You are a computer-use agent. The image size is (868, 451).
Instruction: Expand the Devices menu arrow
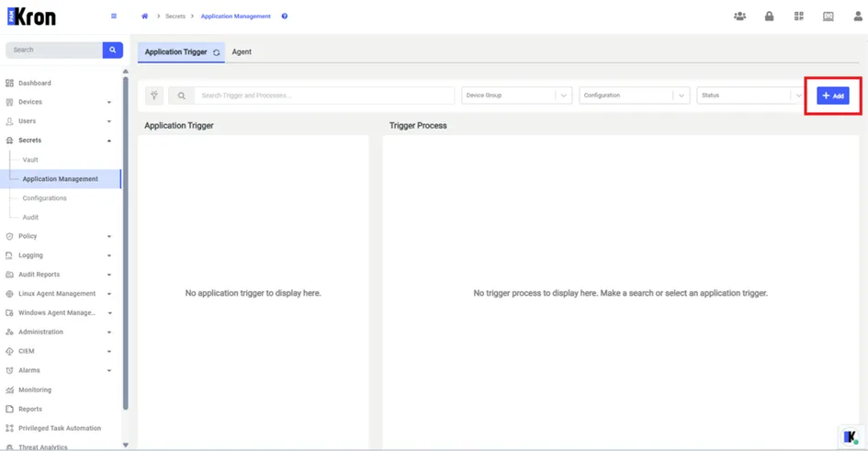109,102
